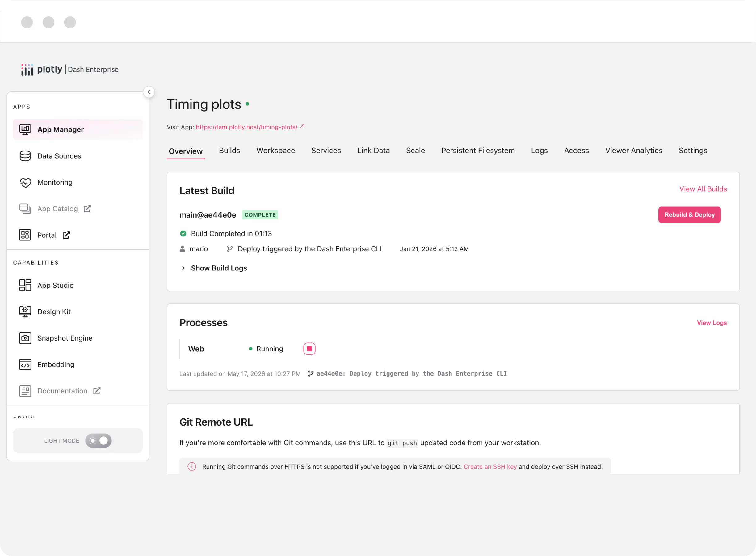Image resolution: width=756 pixels, height=556 pixels.
Task: Open the Viewer Analytics tab
Action: coord(634,151)
